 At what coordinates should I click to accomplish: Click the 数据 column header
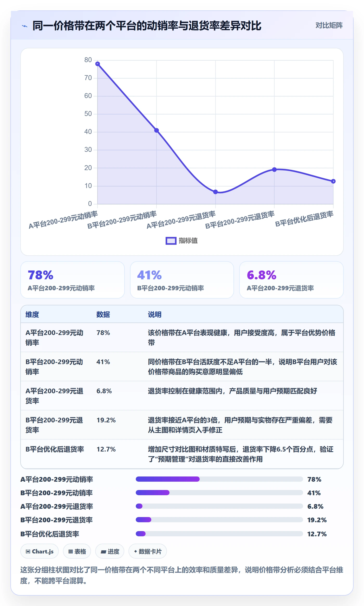(x=103, y=314)
